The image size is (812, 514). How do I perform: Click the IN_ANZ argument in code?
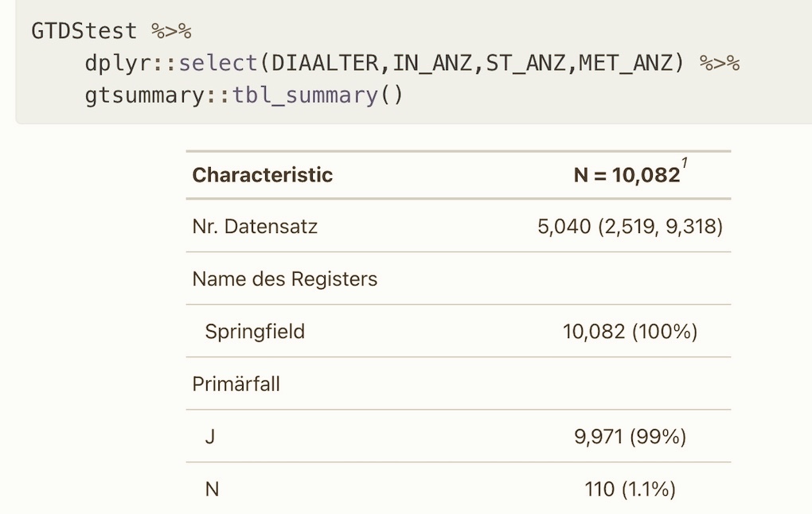point(433,63)
